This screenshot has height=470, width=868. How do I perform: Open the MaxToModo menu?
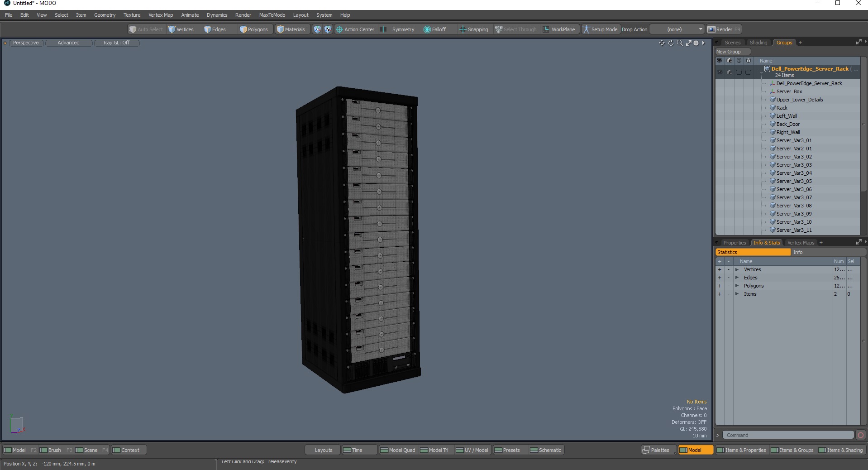272,15
